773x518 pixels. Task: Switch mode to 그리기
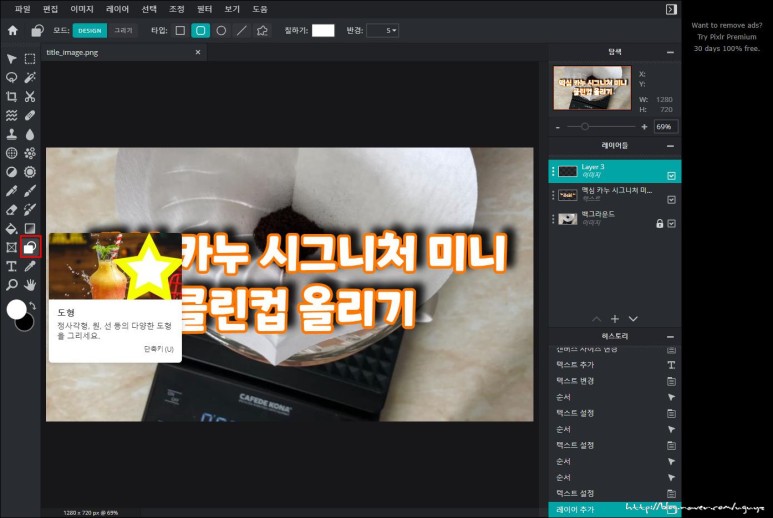coord(123,31)
